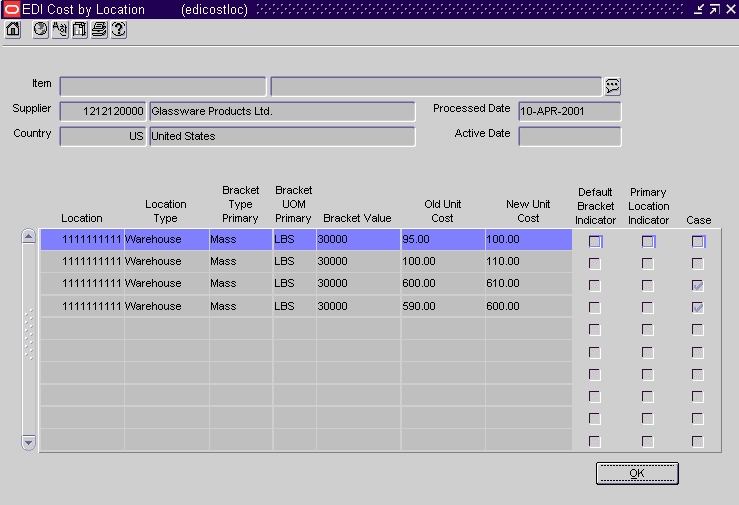Check Default Bracket Indicator for New Cost 610.00 row
The image size is (739, 505).
tap(595, 285)
